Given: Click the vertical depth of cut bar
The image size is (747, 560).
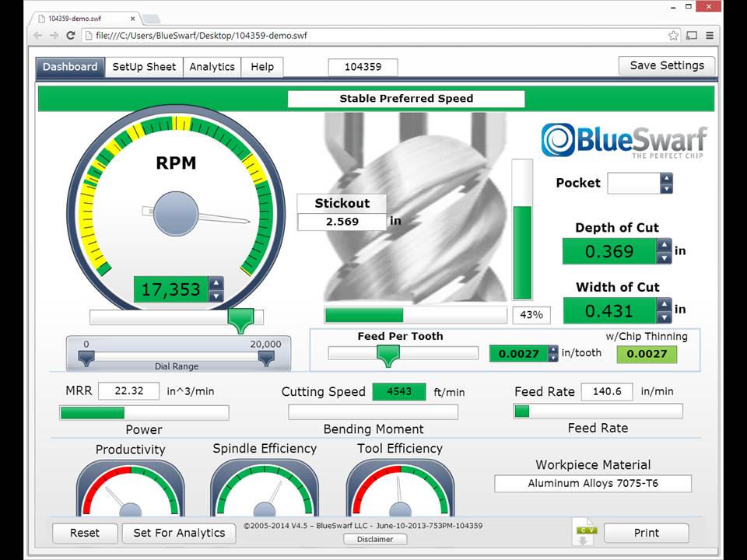Looking at the screenshot, I should click(x=522, y=229).
